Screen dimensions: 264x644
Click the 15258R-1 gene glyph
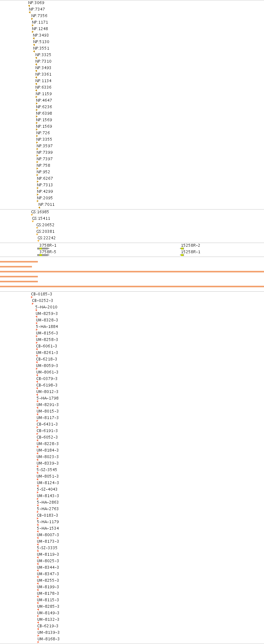pos(182,255)
